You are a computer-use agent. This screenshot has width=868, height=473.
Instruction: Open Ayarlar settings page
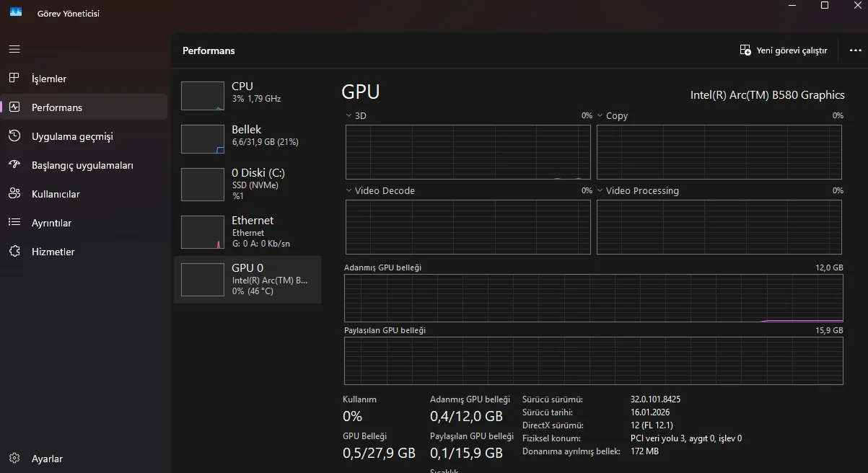(x=84, y=458)
